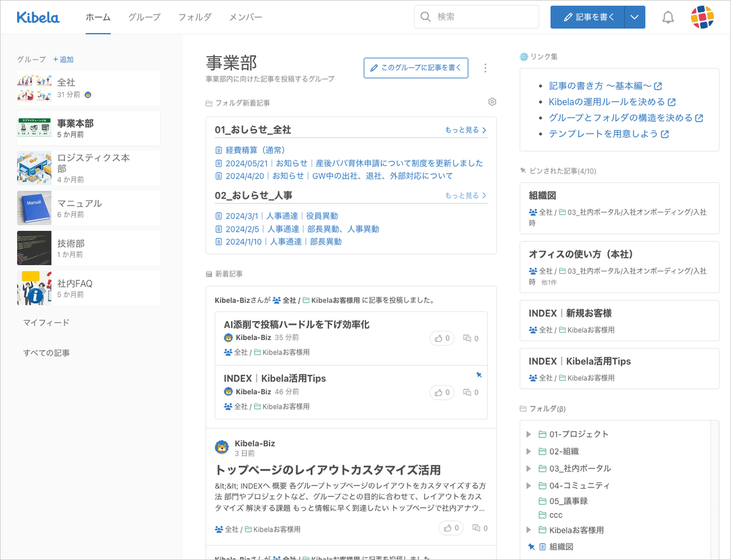Open the pinned 組織図 card
This screenshot has width=731, height=560.
[620, 208]
